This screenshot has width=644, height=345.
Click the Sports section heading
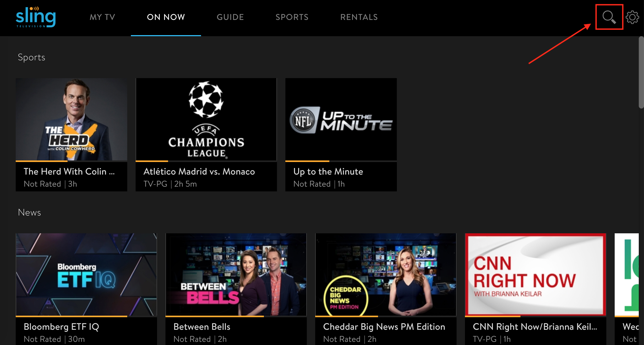31,57
